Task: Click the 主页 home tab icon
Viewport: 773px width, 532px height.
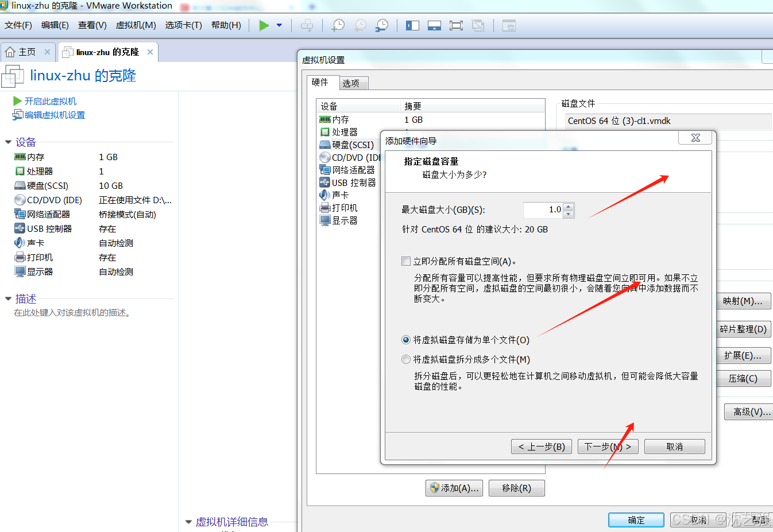Action: pyautogui.click(x=10, y=52)
